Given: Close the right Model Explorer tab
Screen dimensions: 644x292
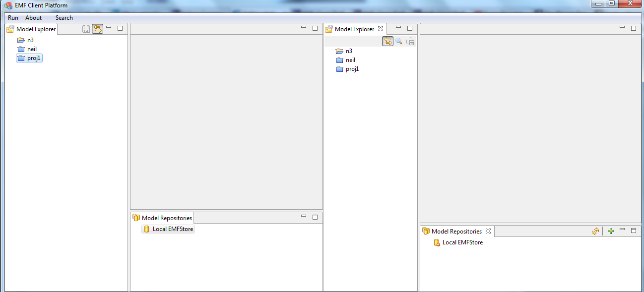Looking at the screenshot, I should point(380,29).
